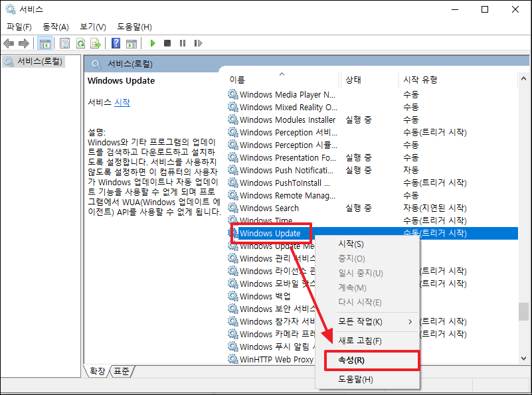Switch to the 표준 tab

122,371
